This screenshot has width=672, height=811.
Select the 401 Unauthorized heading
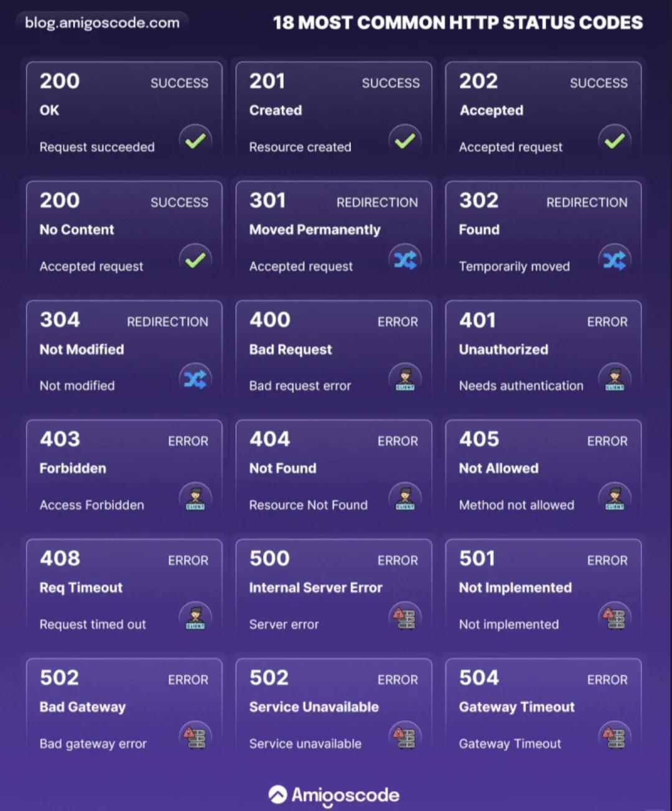[503, 350]
